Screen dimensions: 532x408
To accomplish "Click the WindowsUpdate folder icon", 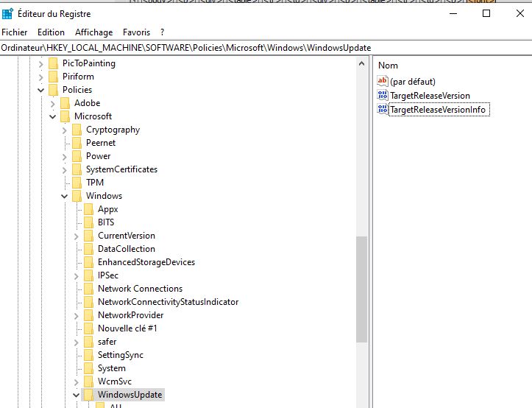I will pos(89,395).
